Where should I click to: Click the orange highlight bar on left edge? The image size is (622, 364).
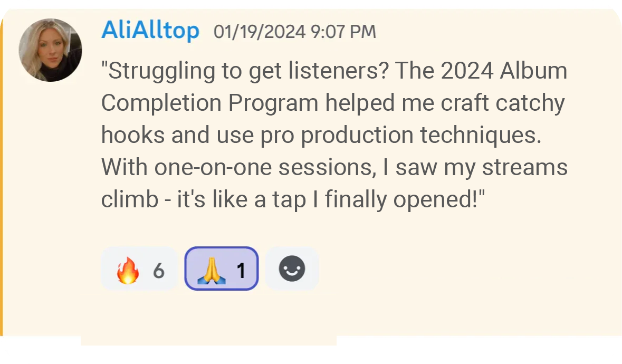tap(2, 175)
